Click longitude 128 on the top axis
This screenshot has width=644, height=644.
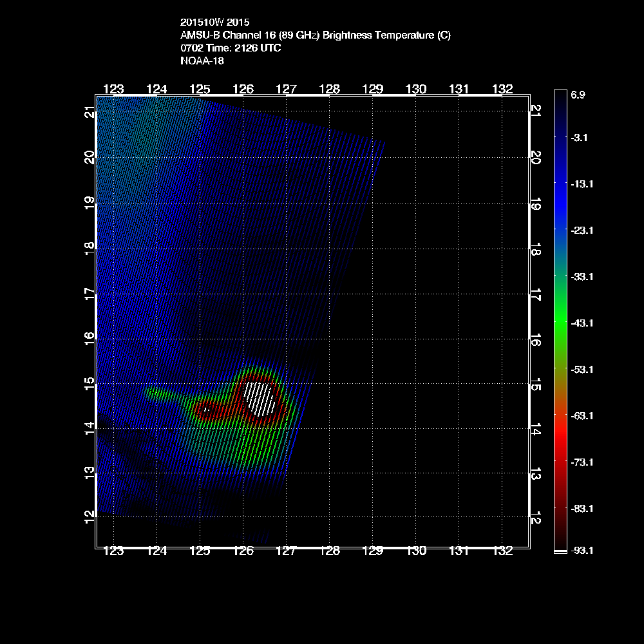click(329, 89)
